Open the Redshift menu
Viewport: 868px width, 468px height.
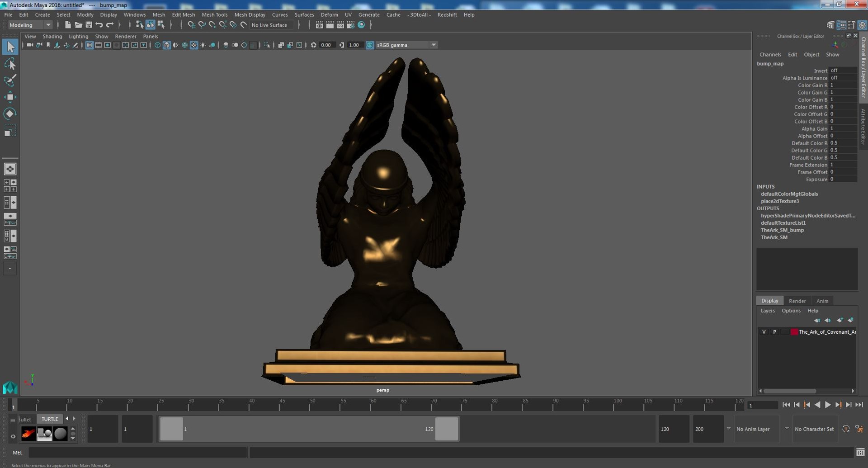[447, 14]
